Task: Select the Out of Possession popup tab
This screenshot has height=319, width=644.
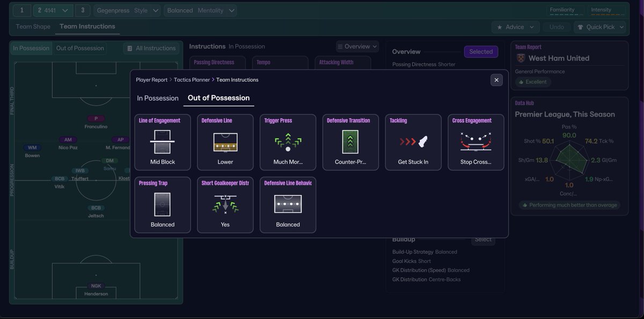Action: point(218,98)
